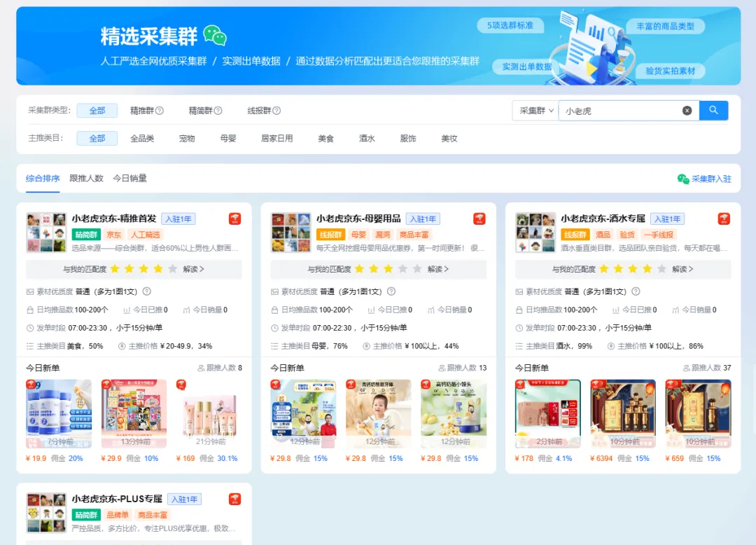Image resolution: width=756 pixels, height=545 pixels.
Task: Filter group type by 精简群
Action: point(200,111)
